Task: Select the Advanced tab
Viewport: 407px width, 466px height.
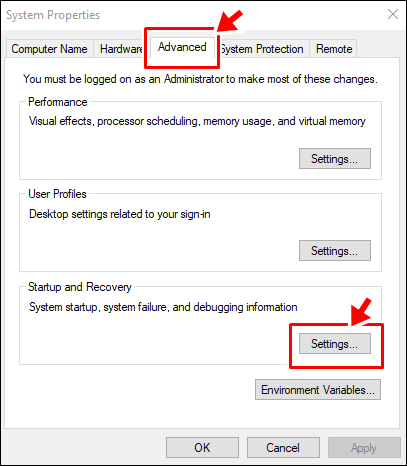Action: [x=182, y=47]
